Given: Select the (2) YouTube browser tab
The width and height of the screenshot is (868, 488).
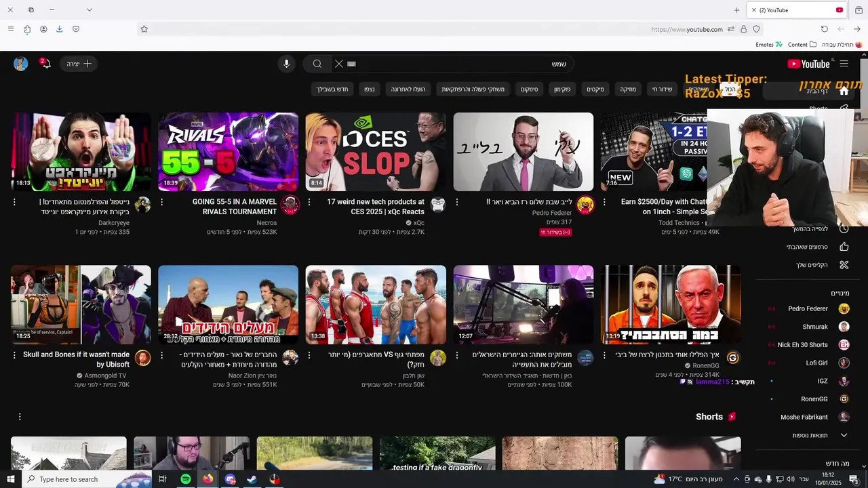Looking at the screenshot, I should (x=797, y=10).
